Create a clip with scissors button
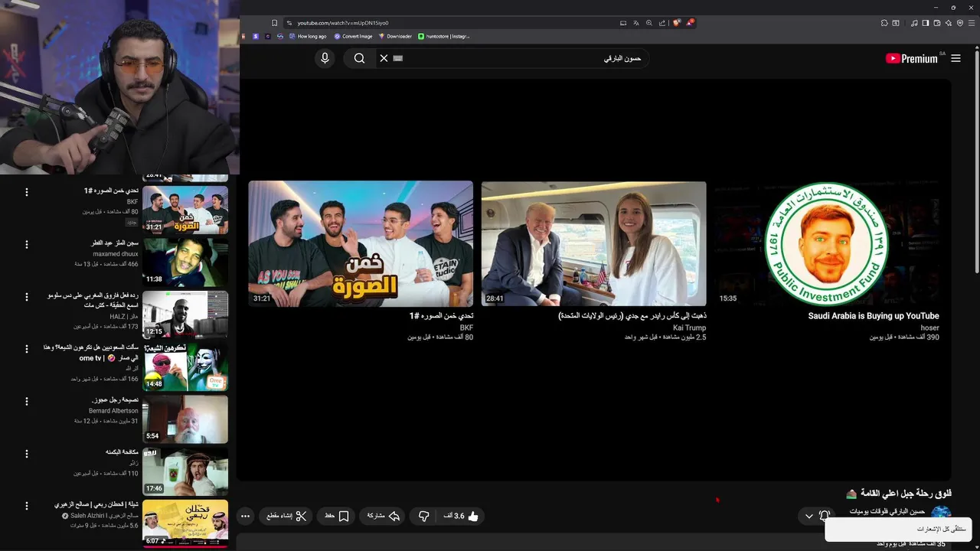Image resolution: width=980 pixels, height=551 pixels. [287, 517]
